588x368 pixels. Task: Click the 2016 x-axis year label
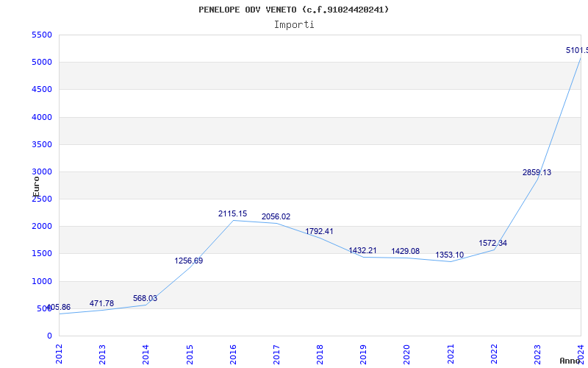(x=233, y=354)
